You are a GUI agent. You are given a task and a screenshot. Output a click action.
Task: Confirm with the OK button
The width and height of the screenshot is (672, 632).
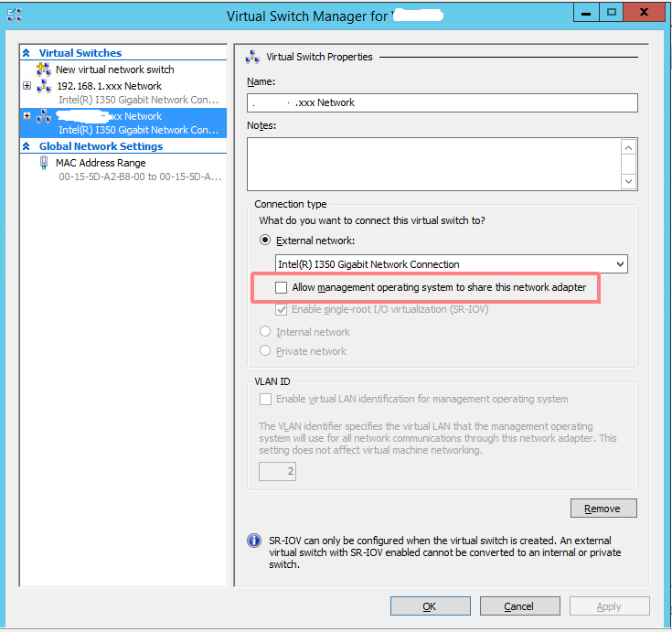coord(430,606)
